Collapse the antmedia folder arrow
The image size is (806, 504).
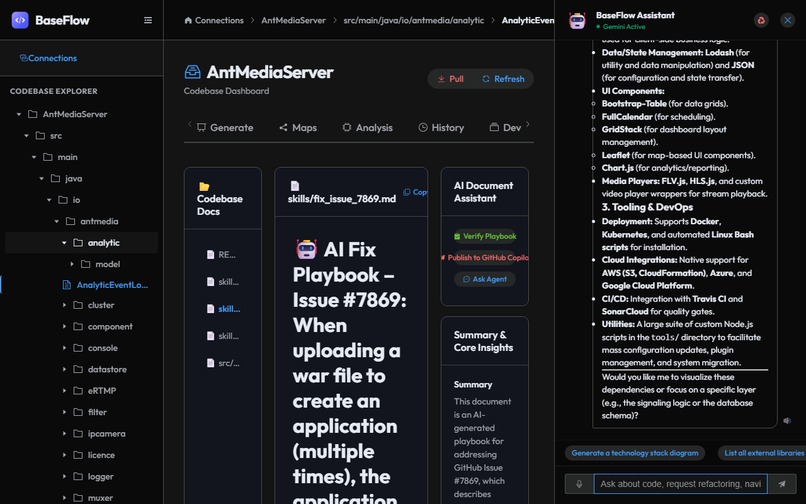tap(57, 221)
